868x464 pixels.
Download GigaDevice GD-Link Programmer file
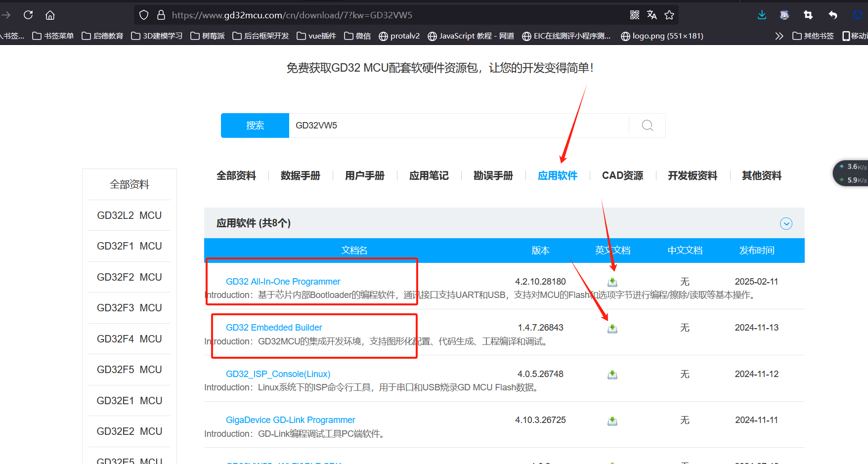click(x=612, y=421)
